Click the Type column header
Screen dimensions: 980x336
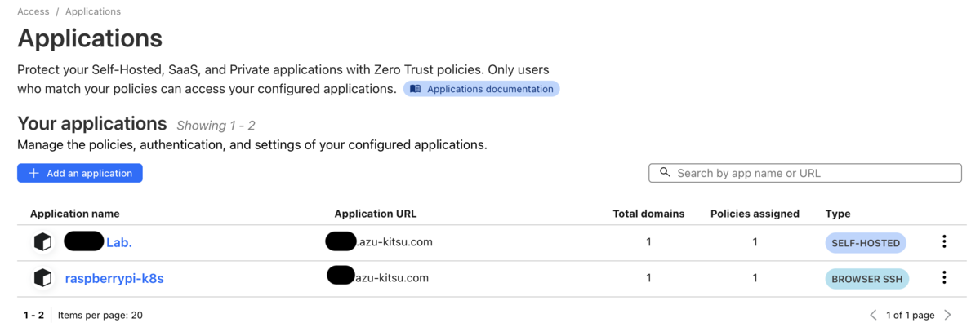[838, 214]
